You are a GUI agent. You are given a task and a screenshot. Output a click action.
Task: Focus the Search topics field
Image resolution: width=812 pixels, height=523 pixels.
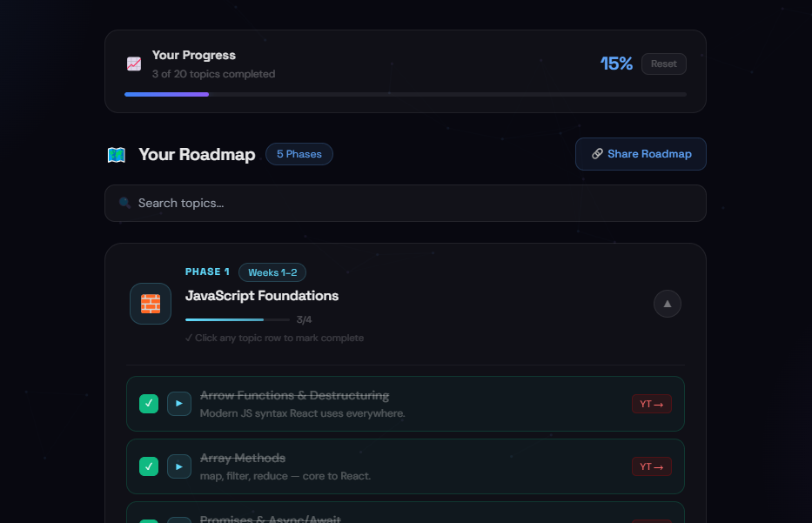406,204
